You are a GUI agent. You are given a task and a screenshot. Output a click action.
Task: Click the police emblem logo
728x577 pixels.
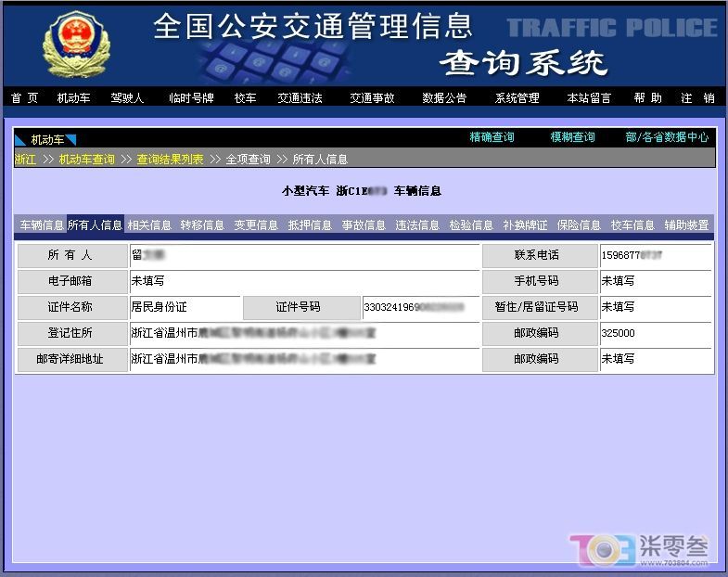pos(75,44)
